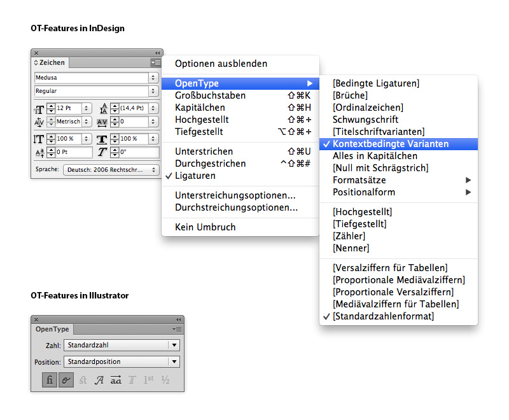Open the OpenType submenu entry
Screen dimensions: 509x420
tap(241, 83)
